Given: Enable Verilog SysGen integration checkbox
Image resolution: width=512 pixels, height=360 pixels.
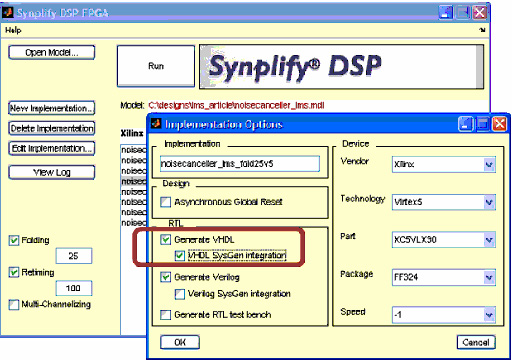Looking at the screenshot, I should [180, 294].
